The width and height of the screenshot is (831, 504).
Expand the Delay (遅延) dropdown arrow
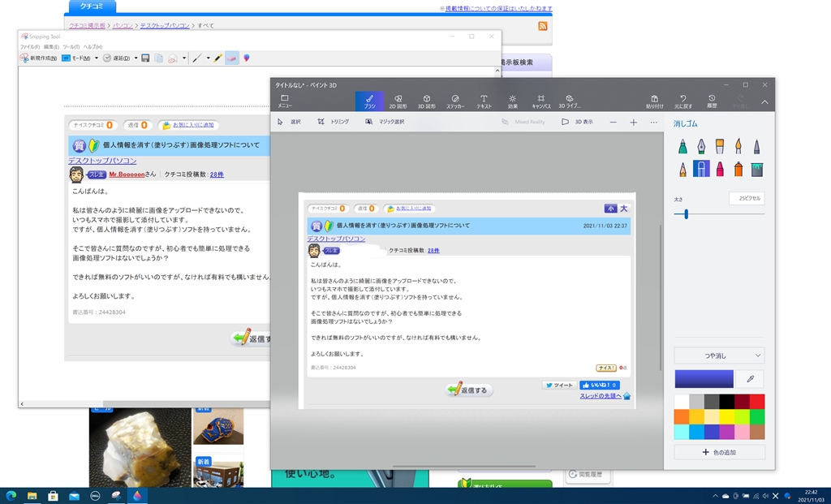[x=136, y=58]
